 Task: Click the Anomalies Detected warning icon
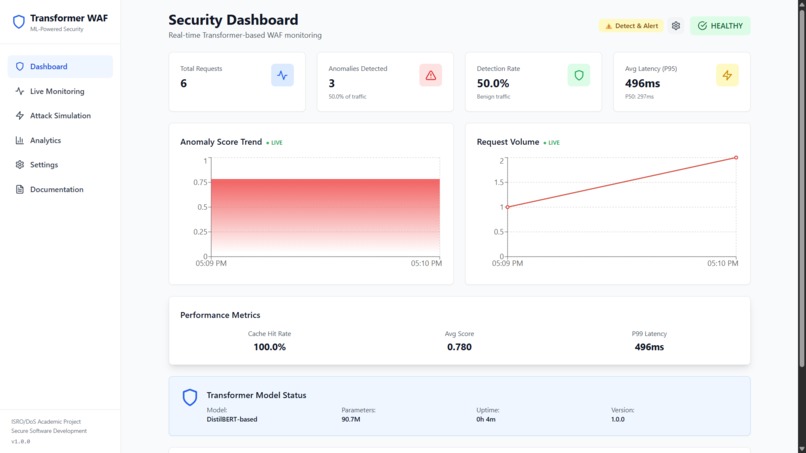coord(431,75)
